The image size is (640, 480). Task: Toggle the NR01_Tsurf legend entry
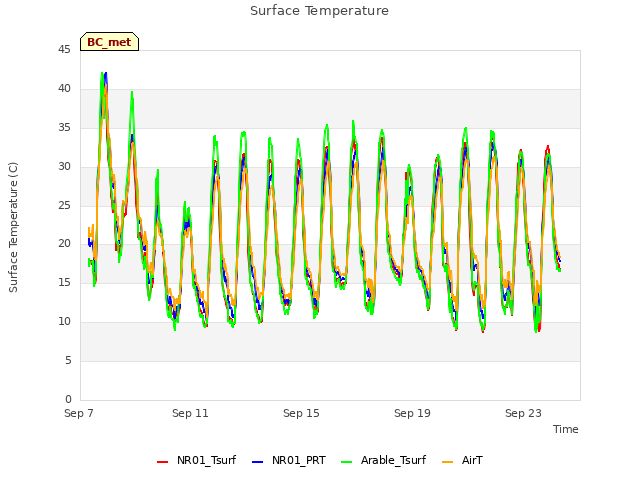[197, 460]
